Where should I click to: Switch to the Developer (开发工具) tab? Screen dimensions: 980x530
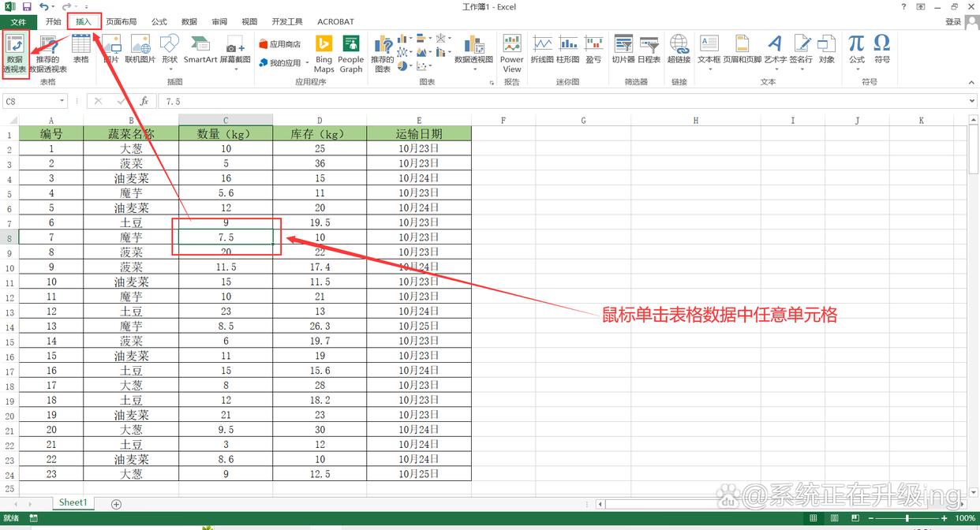287,22
